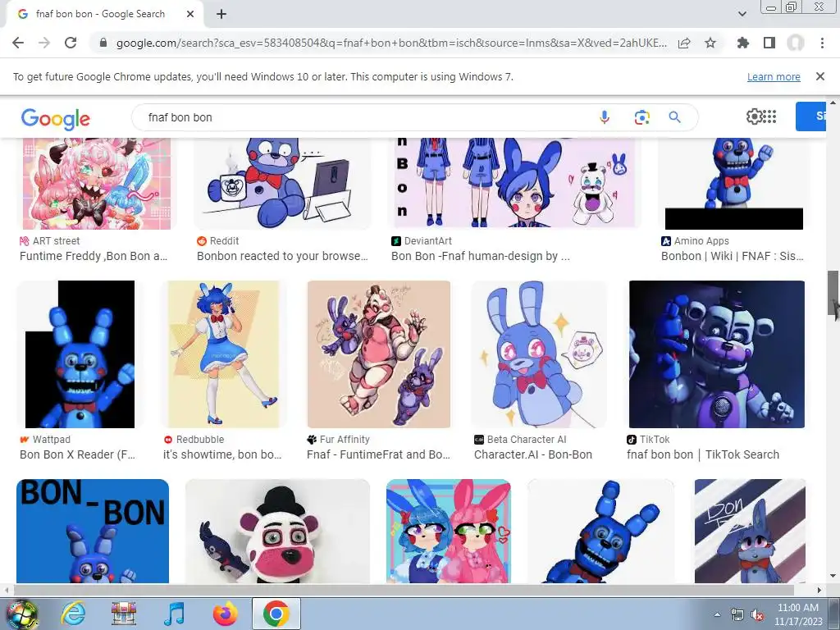Reload the current page
This screenshot has height=630, width=840.
tap(71, 43)
